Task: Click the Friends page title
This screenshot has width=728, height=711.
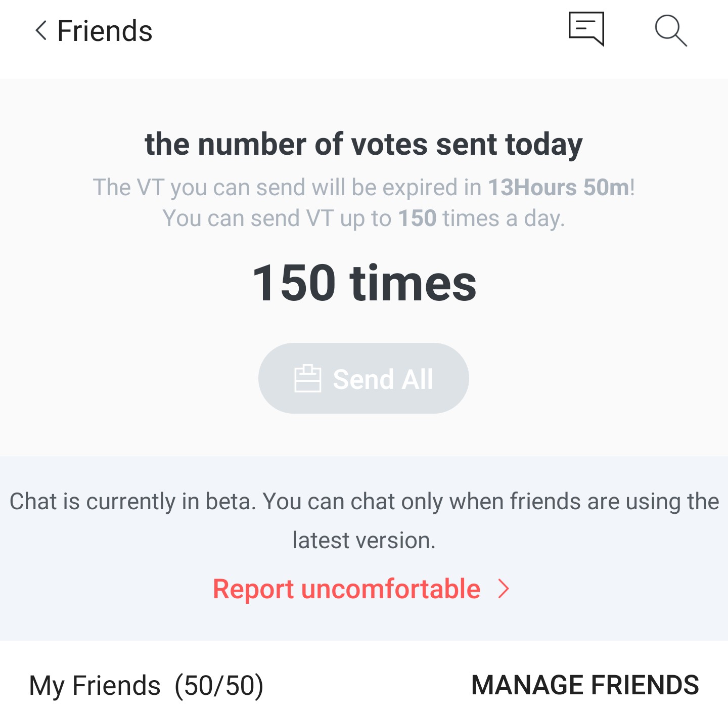Action: coord(105,31)
